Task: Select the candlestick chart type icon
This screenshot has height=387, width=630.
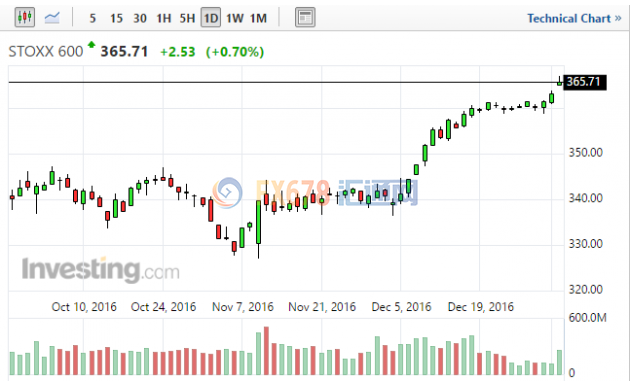Action: tap(25, 18)
